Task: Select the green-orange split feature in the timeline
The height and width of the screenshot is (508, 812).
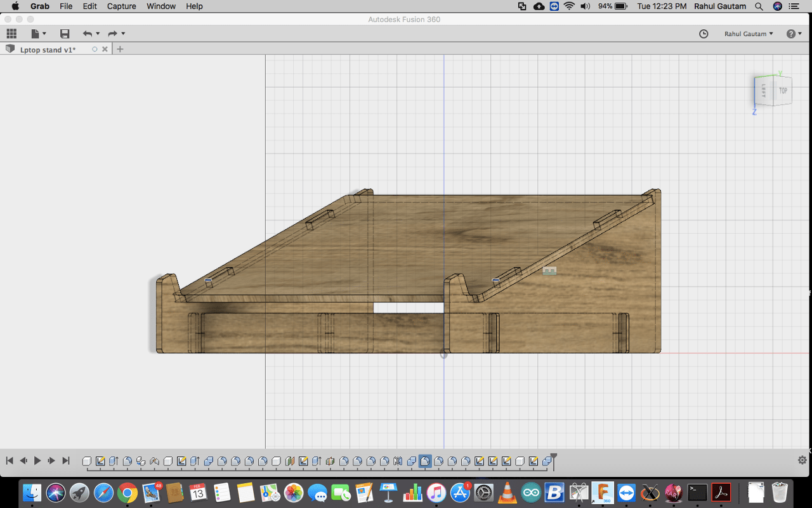Action: point(290,461)
